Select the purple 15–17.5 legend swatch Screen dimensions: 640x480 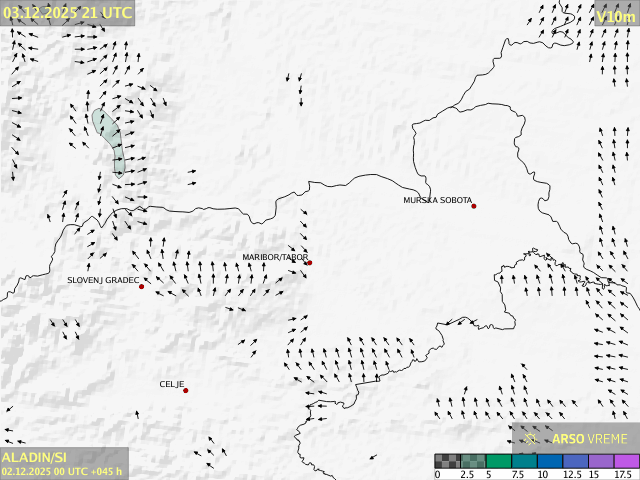[600, 461]
